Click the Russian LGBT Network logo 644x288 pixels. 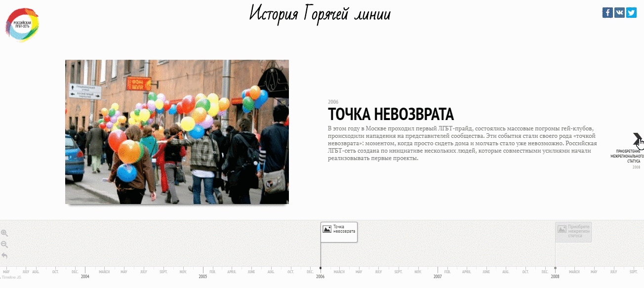[22, 24]
